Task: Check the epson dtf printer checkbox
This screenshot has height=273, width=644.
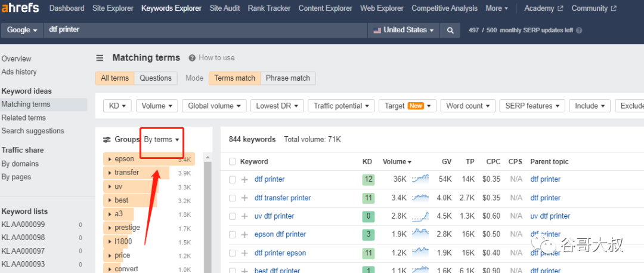Action: pyautogui.click(x=233, y=234)
